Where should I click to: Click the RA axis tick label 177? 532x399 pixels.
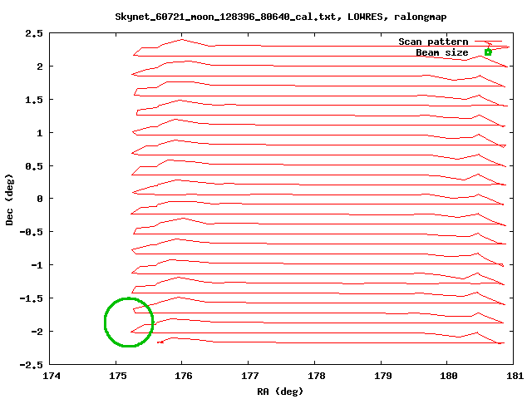[x=250, y=376]
